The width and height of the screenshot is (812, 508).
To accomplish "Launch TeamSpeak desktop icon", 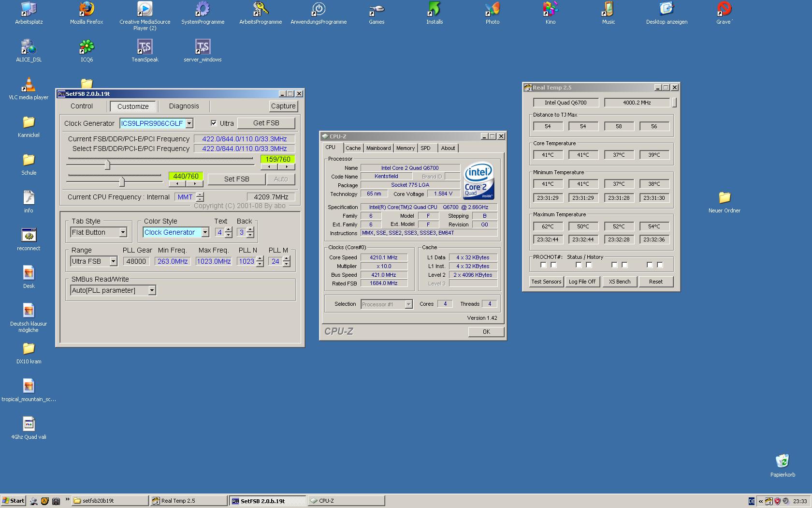I will click(x=145, y=50).
